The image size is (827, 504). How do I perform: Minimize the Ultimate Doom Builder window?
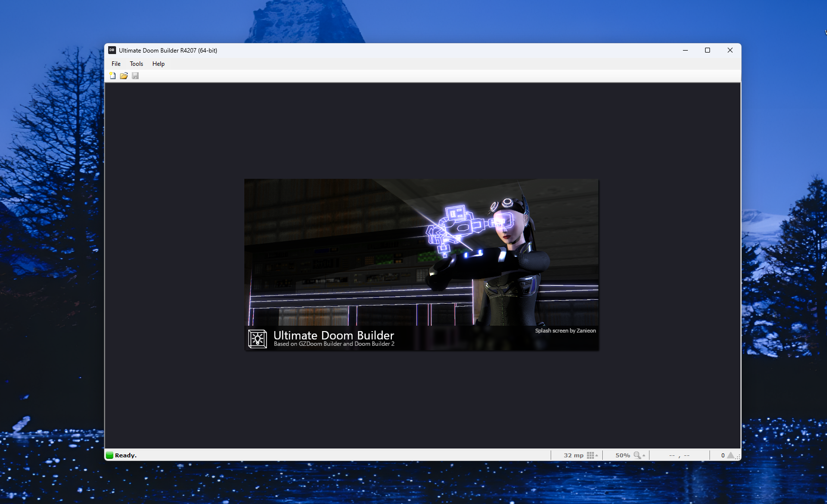[685, 50]
